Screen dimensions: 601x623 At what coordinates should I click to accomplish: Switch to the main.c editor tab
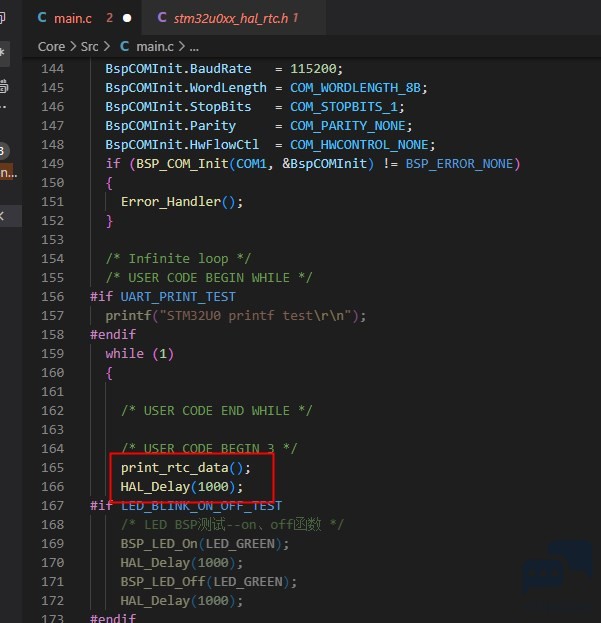click(82, 18)
